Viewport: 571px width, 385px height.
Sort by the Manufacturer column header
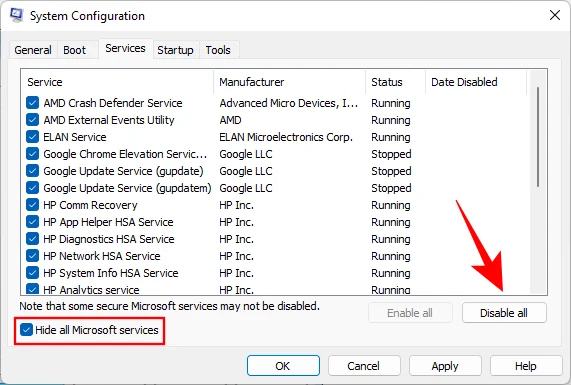[x=290, y=82]
